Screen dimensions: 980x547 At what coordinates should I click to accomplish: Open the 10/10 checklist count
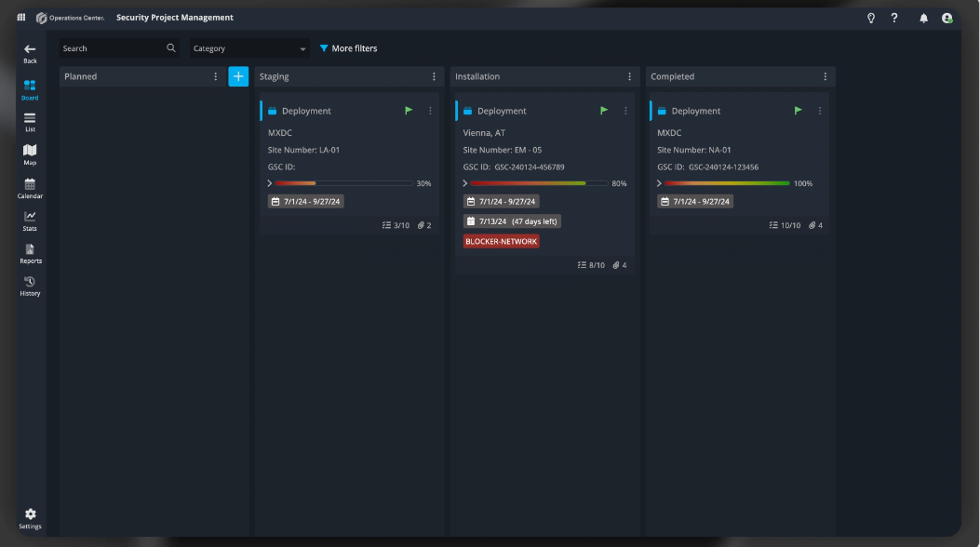[x=785, y=225]
